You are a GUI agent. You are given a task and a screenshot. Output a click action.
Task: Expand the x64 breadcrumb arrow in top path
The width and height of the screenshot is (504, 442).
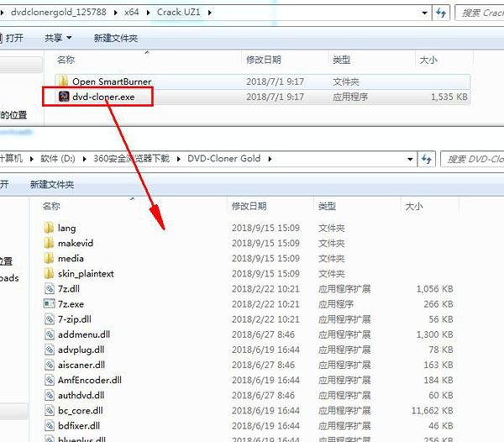click(150, 13)
